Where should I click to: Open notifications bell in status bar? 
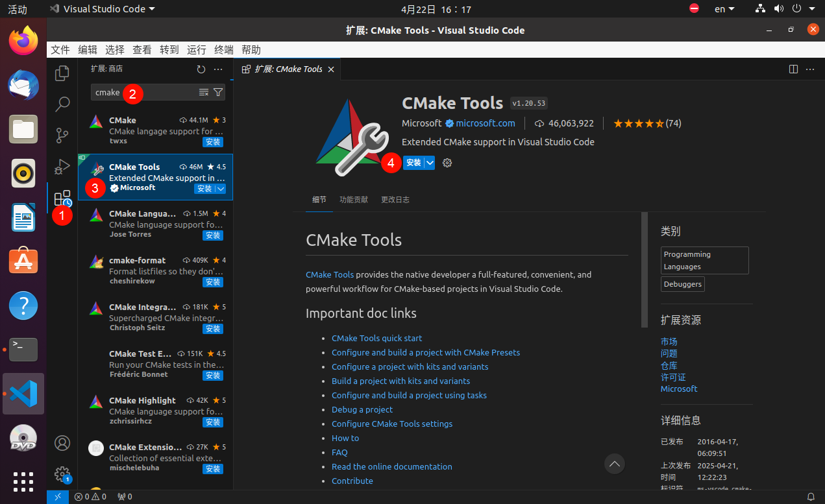[x=811, y=497]
